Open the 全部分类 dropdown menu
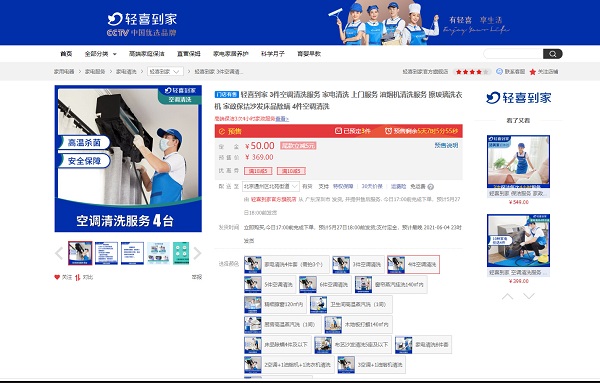The height and width of the screenshot is (383, 600). 101,54
